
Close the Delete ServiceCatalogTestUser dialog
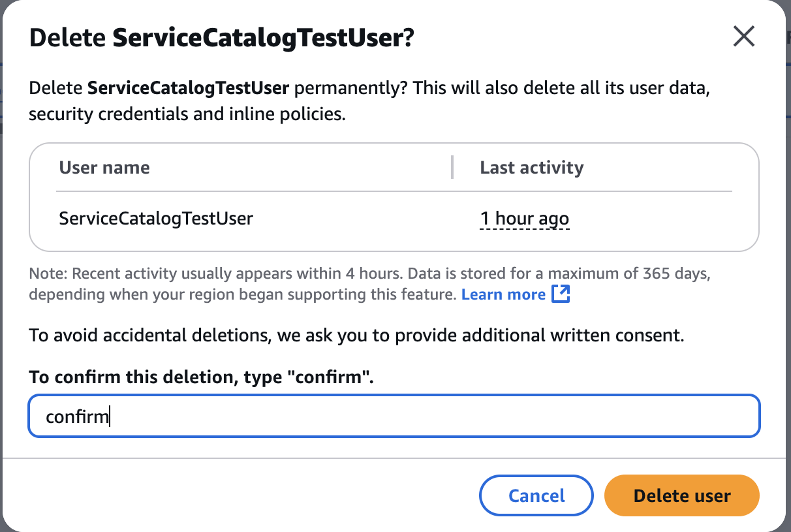pyautogui.click(x=743, y=37)
